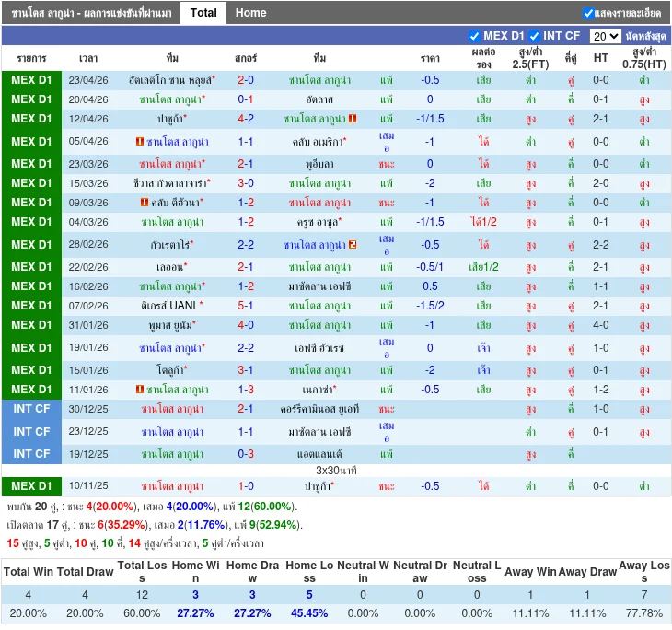Select the Total tab

pos(203,13)
